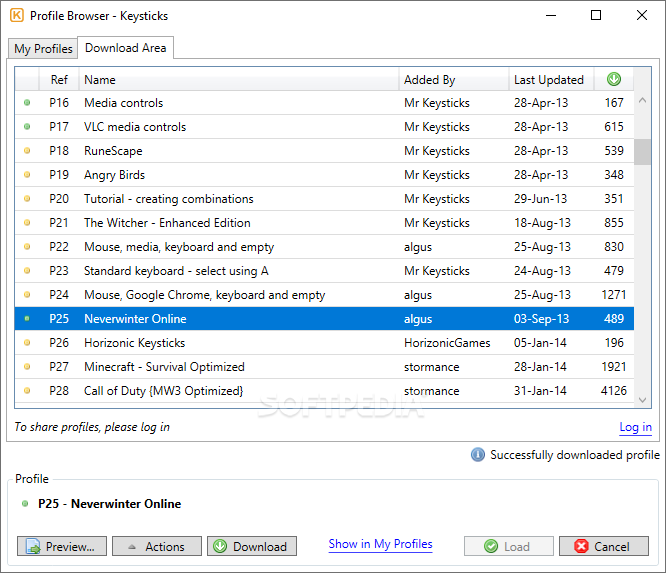Click the Successfully downloaded profile message
Image resolution: width=666 pixels, height=573 pixels.
(x=575, y=455)
